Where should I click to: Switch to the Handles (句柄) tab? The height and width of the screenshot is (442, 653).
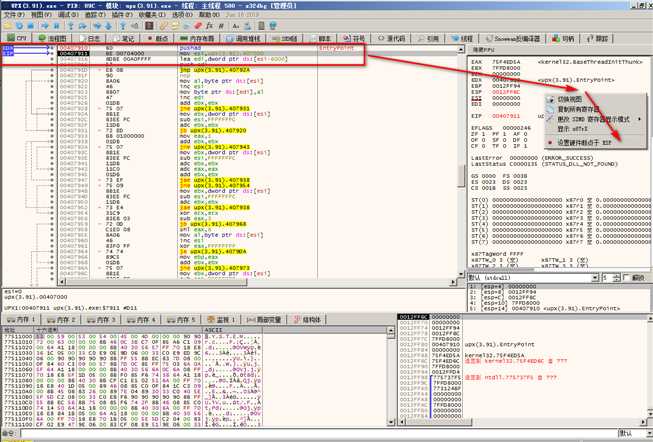pyautogui.click(x=563, y=38)
